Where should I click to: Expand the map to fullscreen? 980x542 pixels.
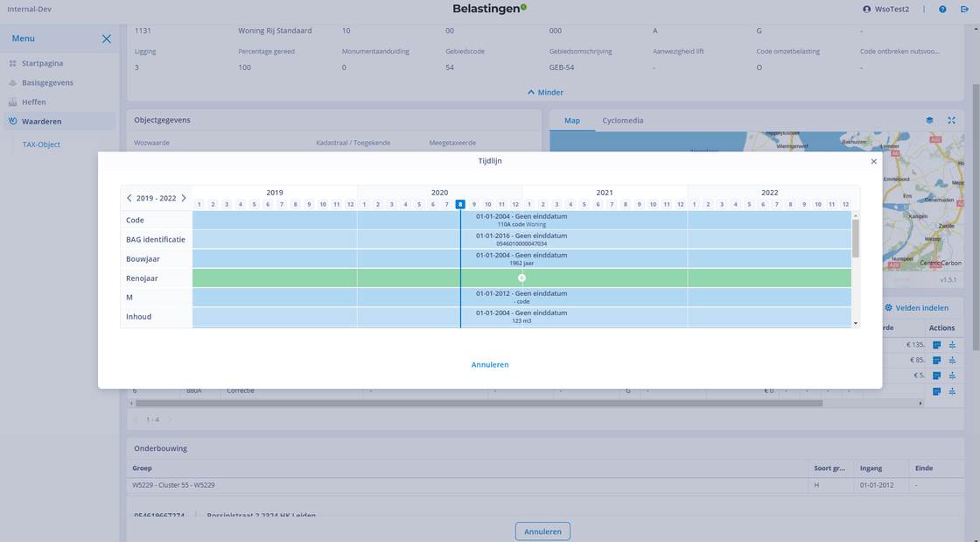[x=951, y=121]
